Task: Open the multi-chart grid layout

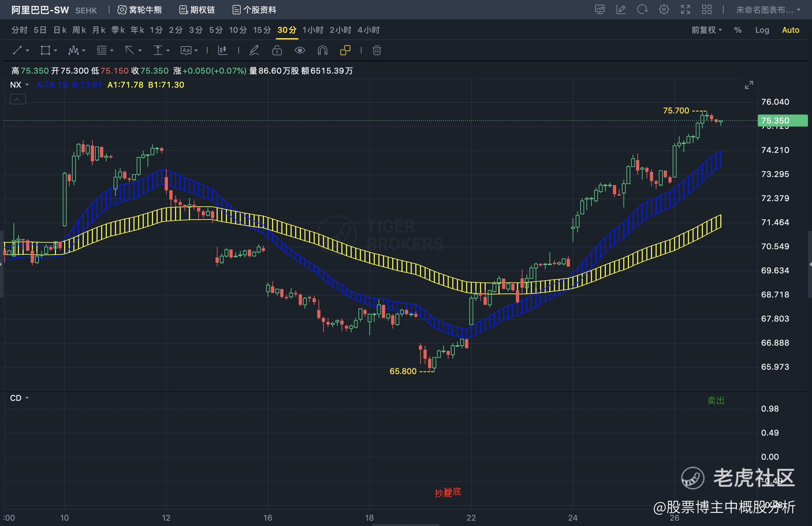Action: 707,10
